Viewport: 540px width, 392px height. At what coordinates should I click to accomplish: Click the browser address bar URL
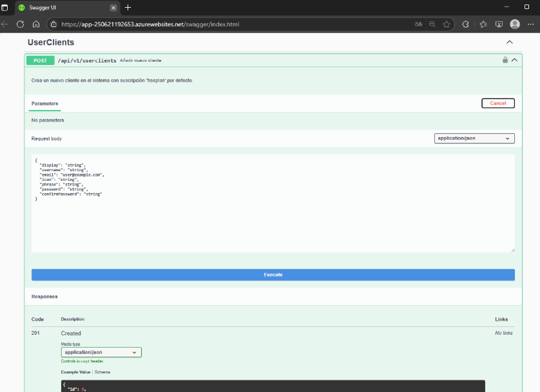click(x=150, y=24)
